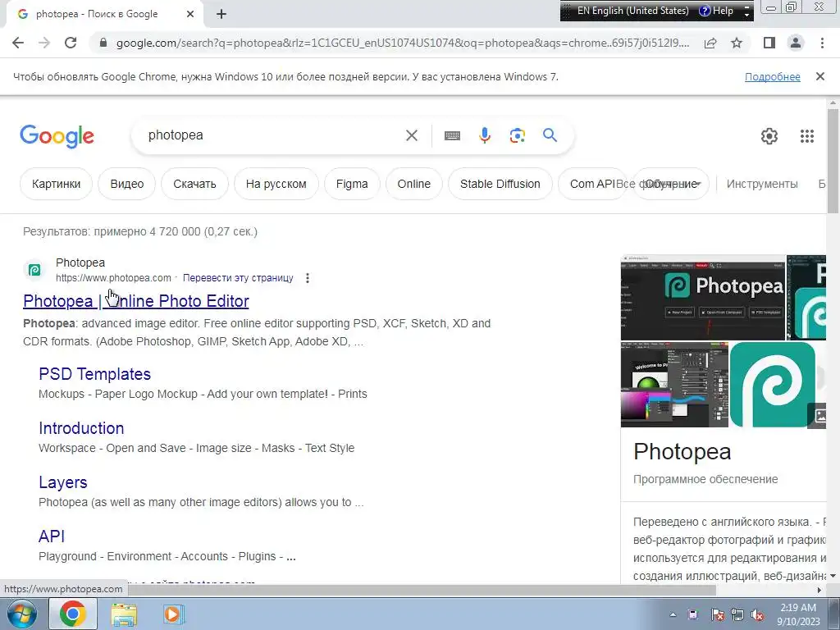
Task: Close the photopea Google search tab
Action: pyautogui.click(x=190, y=14)
